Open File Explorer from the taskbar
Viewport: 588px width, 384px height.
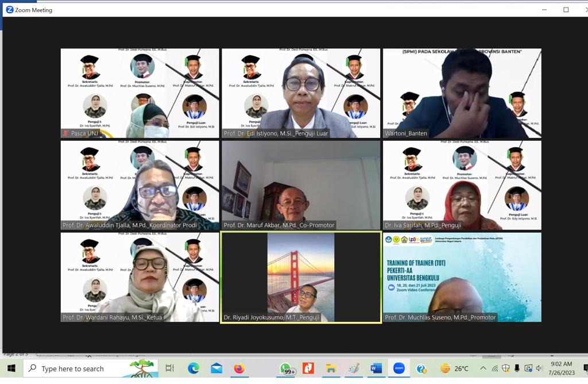coord(331,368)
